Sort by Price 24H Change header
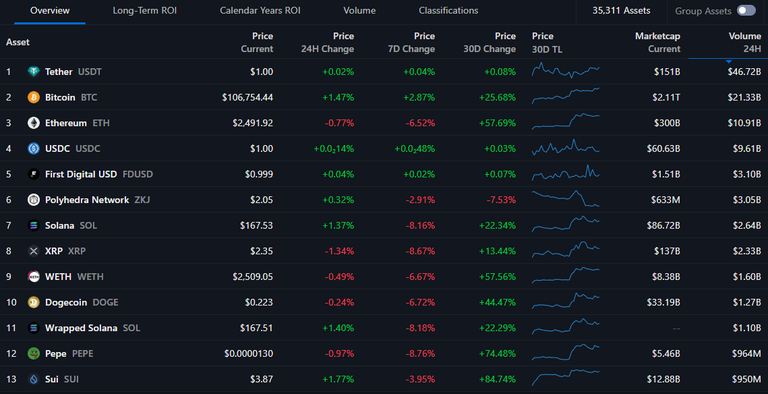The width and height of the screenshot is (768, 394). [327, 42]
